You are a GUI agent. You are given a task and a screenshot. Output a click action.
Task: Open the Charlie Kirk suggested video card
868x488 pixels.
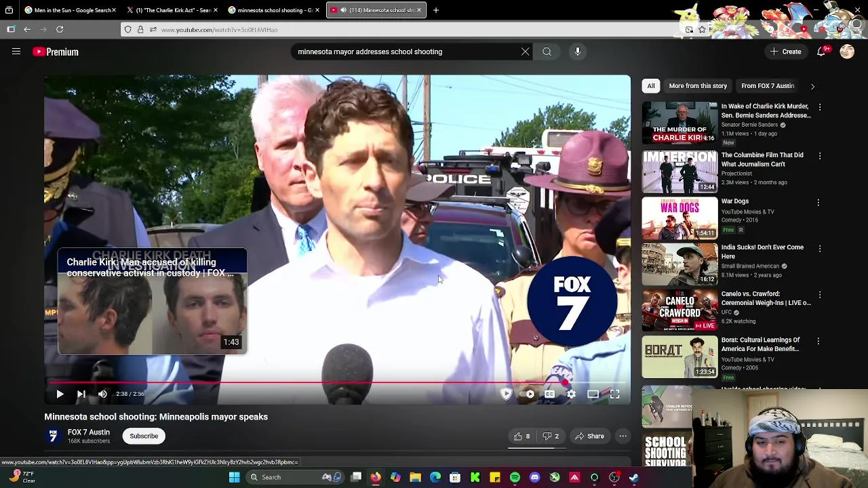153,302
